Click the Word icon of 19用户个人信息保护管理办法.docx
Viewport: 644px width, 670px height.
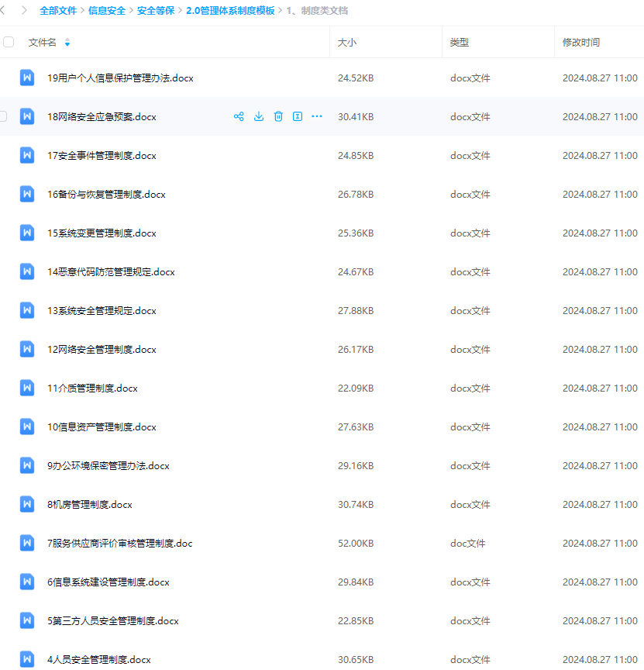pos(27,78)
